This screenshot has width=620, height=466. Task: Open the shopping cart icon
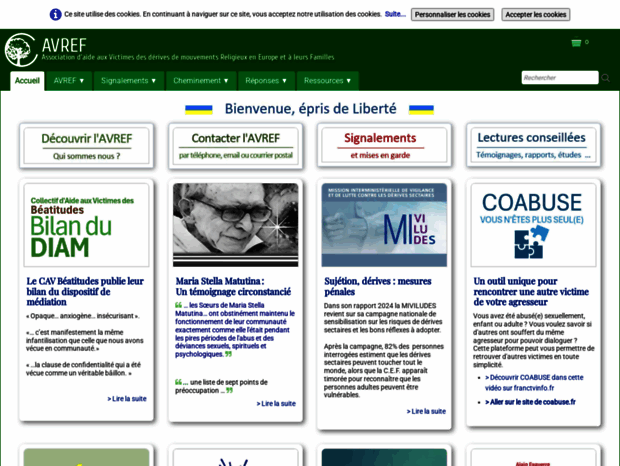(x=576, y=43)
